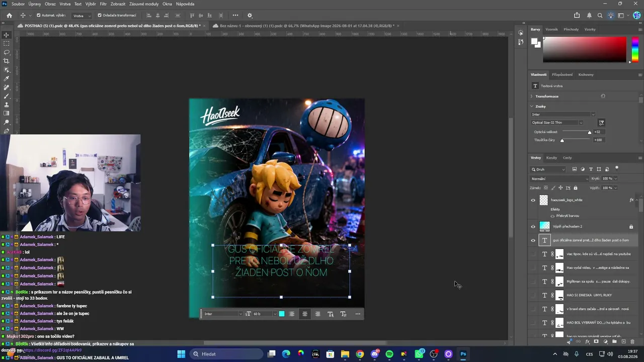Open the options bar settings gear

coord(250,15)
